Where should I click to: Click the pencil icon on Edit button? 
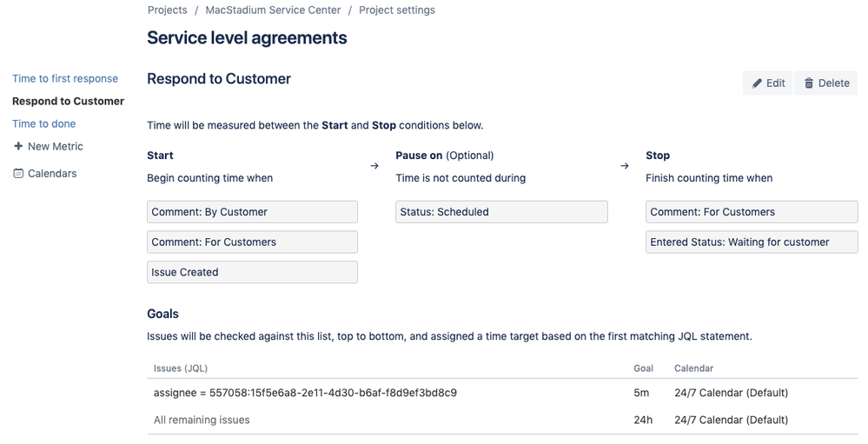757,83
